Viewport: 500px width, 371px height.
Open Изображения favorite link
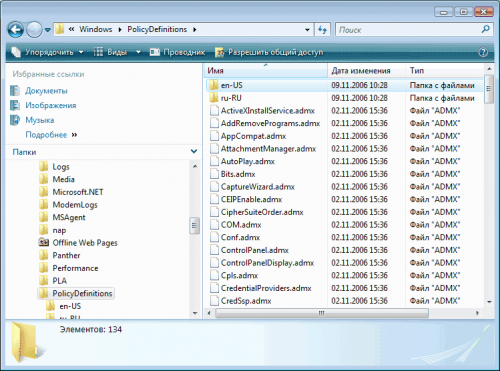click(51, 105)
